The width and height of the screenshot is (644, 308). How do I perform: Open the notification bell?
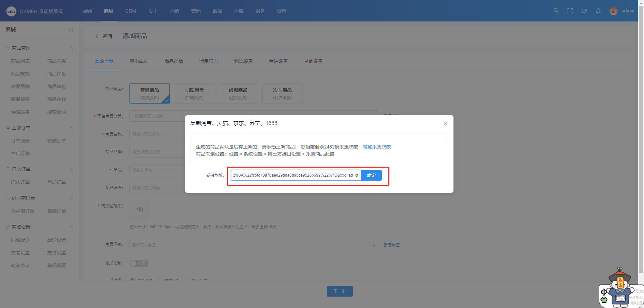coord(598,11)
